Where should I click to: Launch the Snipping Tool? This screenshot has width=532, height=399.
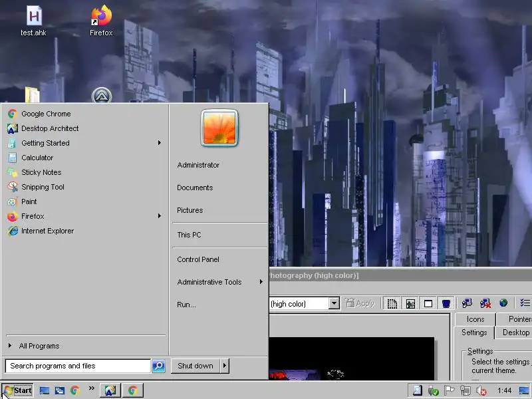click(x=85, y=187)
